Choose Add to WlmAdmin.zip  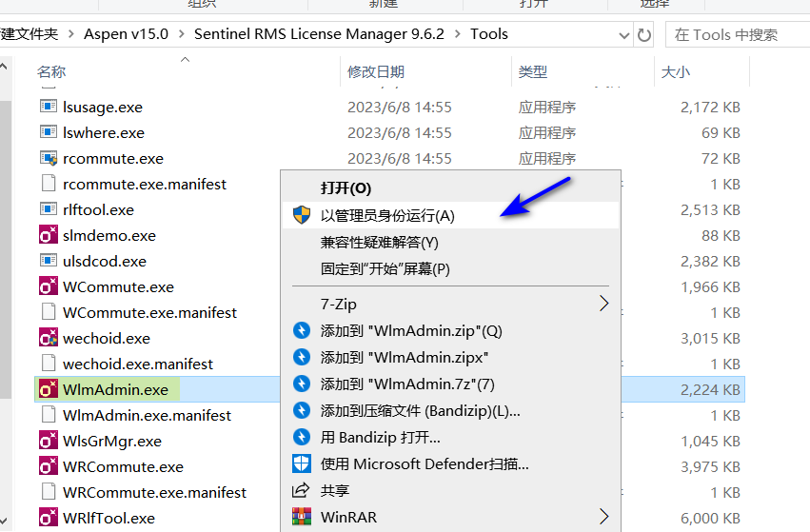coord(450,330)
